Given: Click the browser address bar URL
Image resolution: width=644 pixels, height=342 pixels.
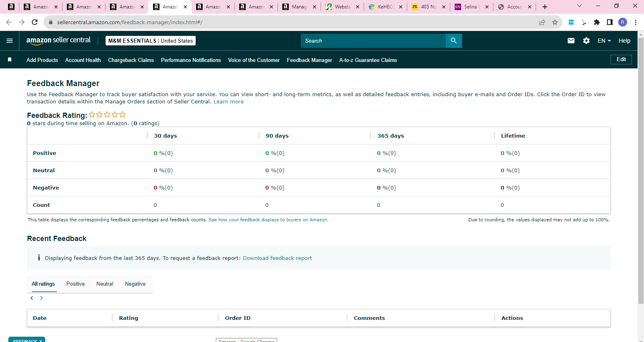Looking at the screenshot, I should [130, 22].
